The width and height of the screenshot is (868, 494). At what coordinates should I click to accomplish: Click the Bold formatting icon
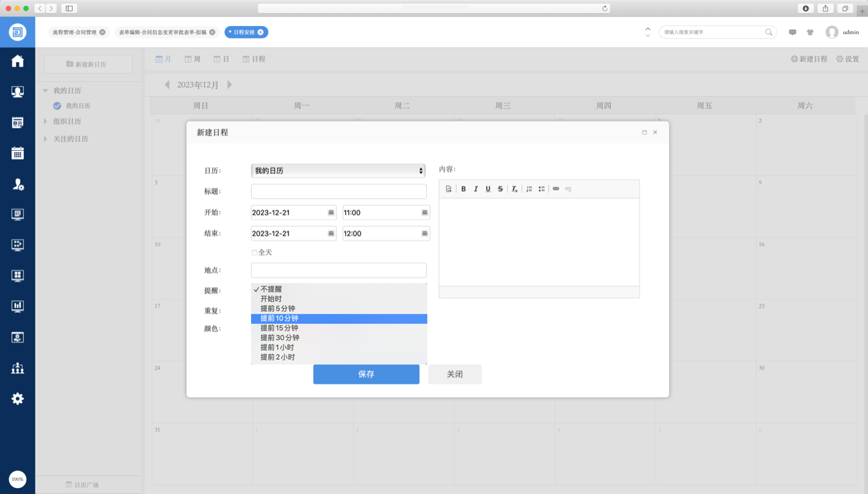point(463,189)
